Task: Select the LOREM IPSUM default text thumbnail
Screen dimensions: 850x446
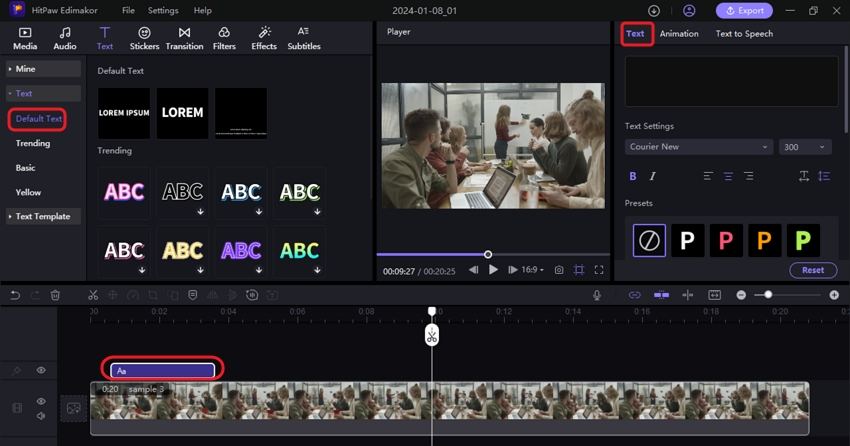Action: [x=124, y=113]
